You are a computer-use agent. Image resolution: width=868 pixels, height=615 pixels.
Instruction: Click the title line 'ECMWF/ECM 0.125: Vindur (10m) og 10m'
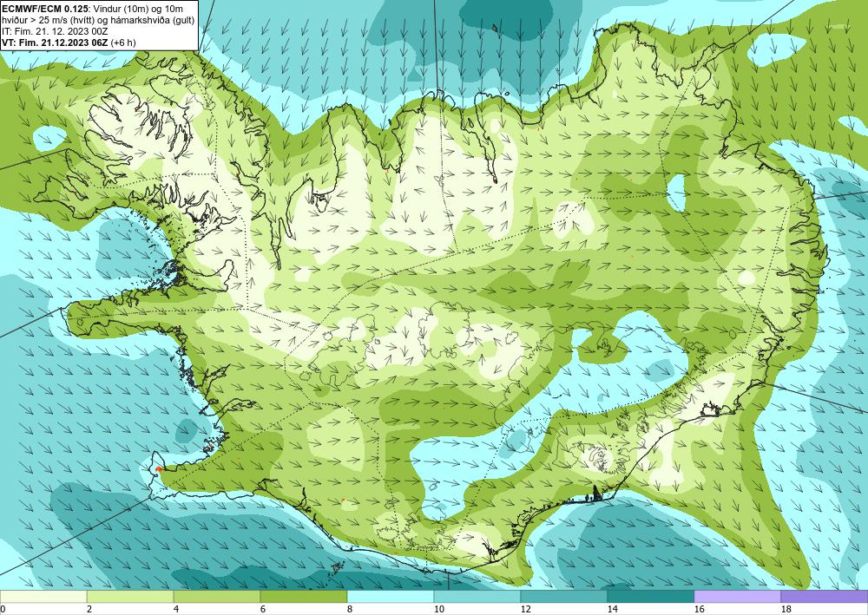point(93,9)
